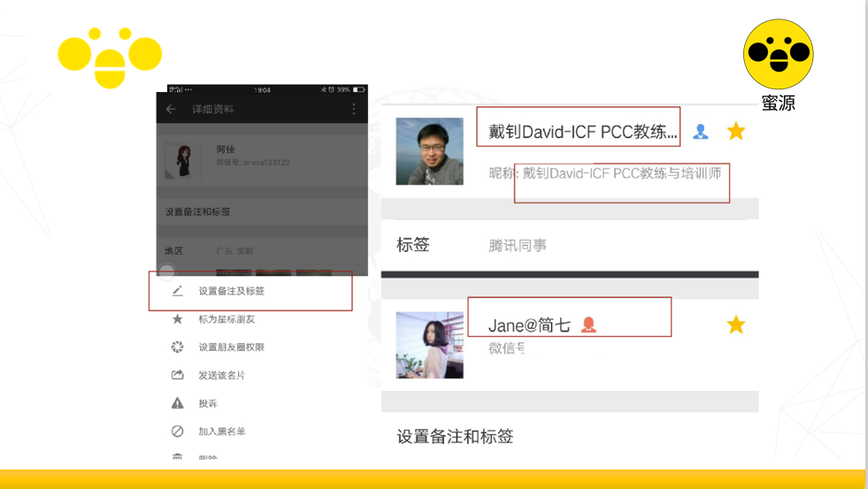Click the orange person icon next to Jane@简七
Viewport: 868px width, 489px height.
pyautogui.click(x=588, y=325)
